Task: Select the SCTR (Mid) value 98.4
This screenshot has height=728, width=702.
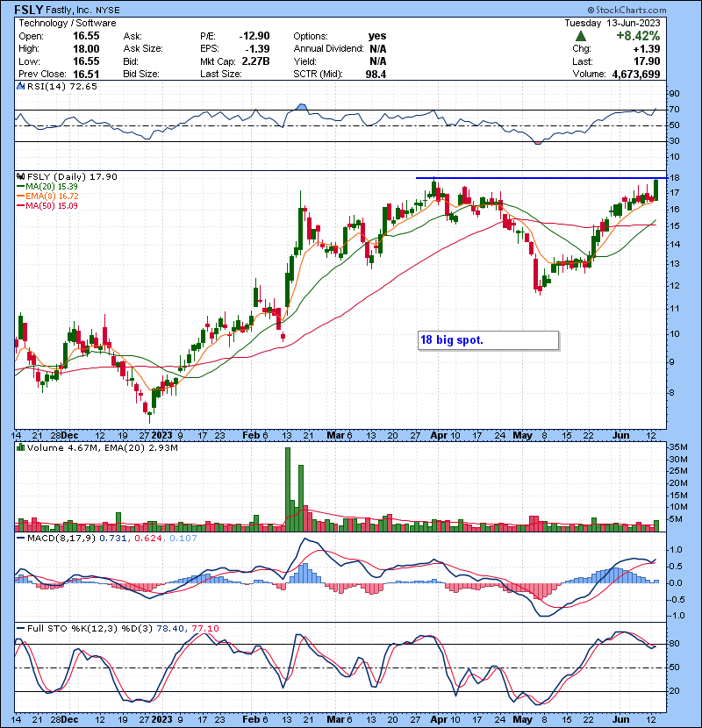Action: (x=376, y=74)
